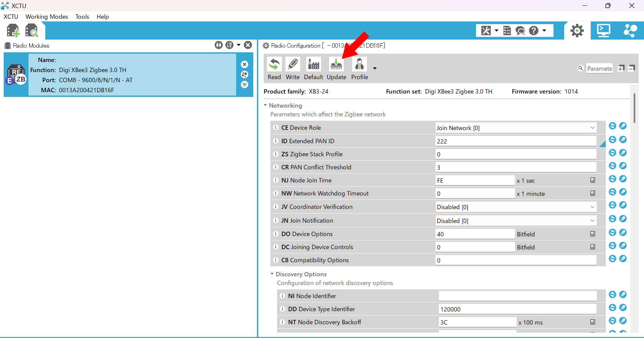Expand the COM8 module options arrow
Image resolution: width=644 pixels, height=338 pixels.
pos(245,84)
